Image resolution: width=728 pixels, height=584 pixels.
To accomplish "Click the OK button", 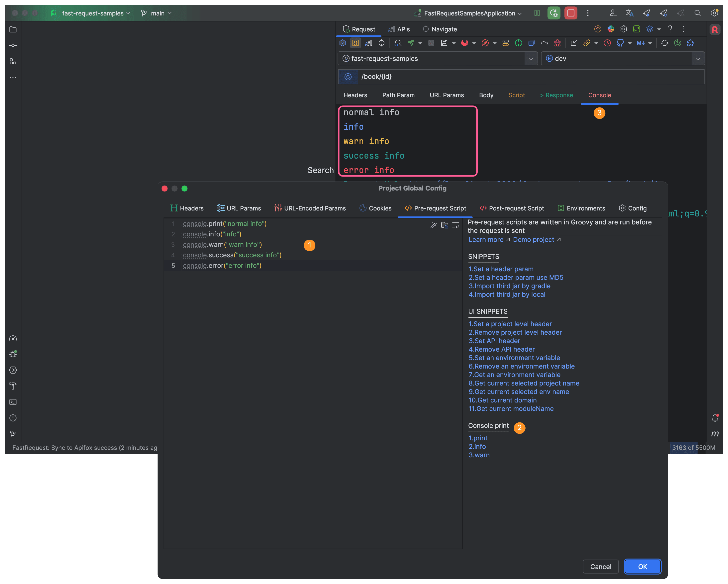I will click(642, 567).
